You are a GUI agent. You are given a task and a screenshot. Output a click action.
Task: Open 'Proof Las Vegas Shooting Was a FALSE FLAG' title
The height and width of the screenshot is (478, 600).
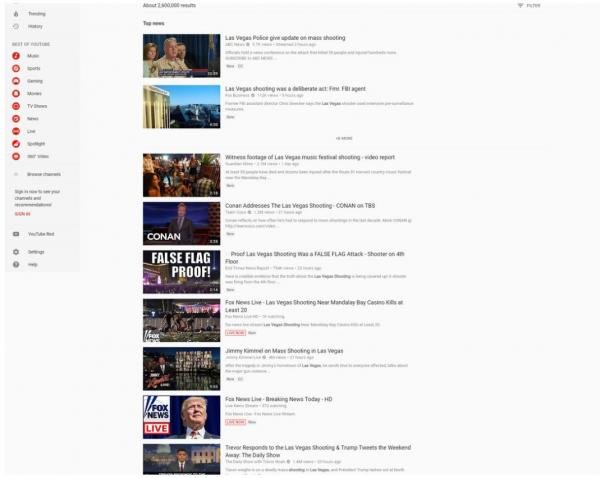[x=315, y=258]
